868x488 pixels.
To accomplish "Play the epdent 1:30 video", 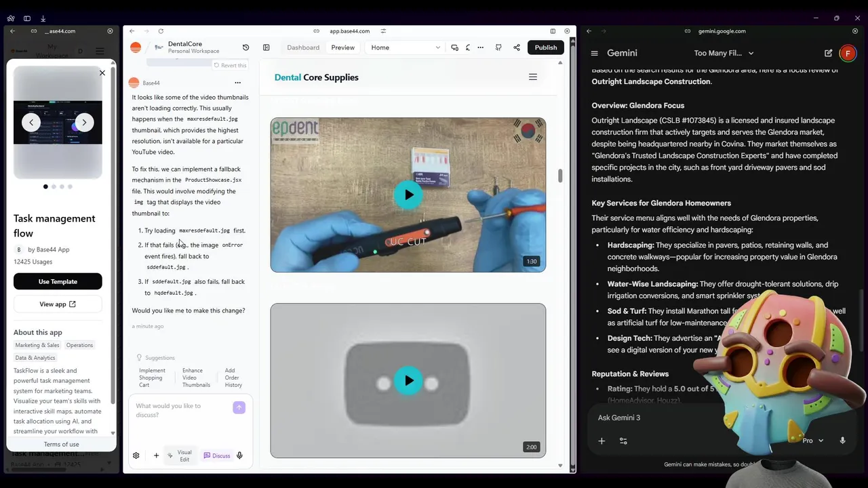I will [x=408, y=195].
